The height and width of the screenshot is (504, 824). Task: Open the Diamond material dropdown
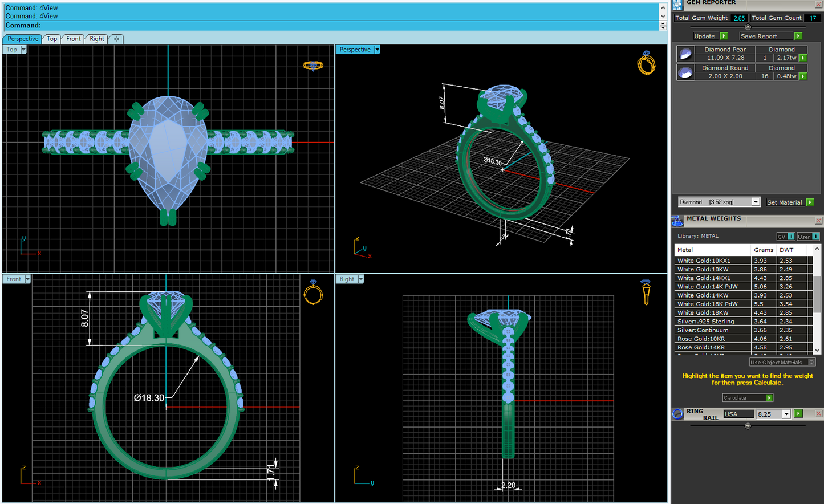point(756,202)
